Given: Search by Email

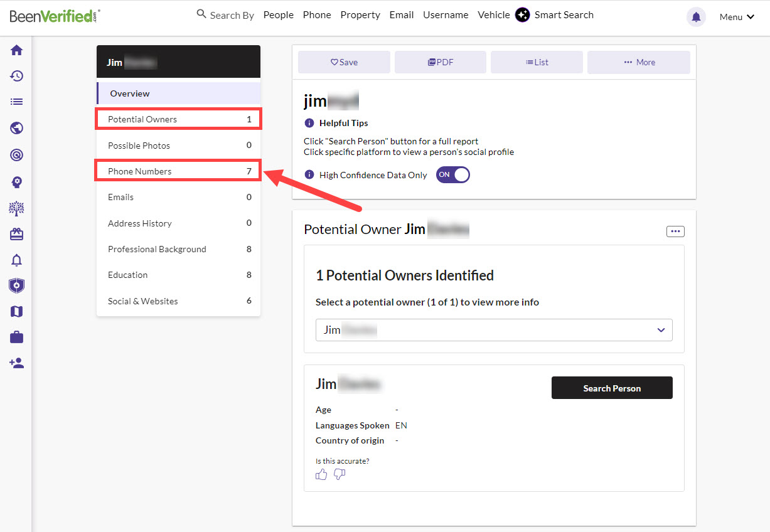Looking at the screenshot, I should coord(402,15).
